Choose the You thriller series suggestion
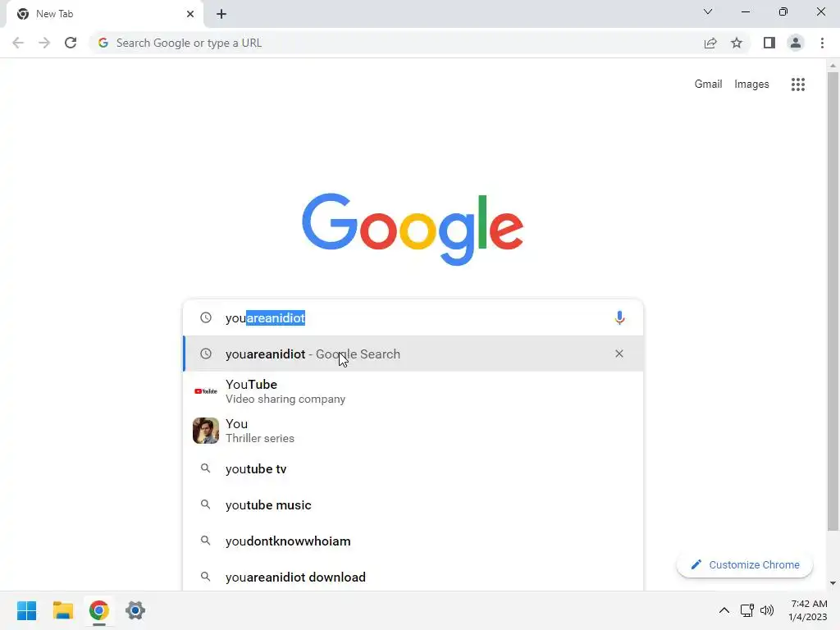 click(x=413, y=430)
